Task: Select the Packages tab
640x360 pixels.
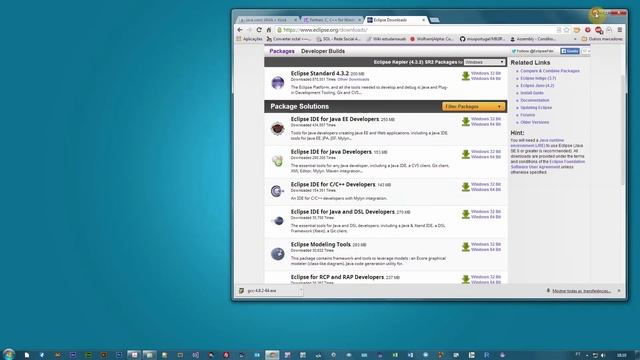Action: point(282,51)
